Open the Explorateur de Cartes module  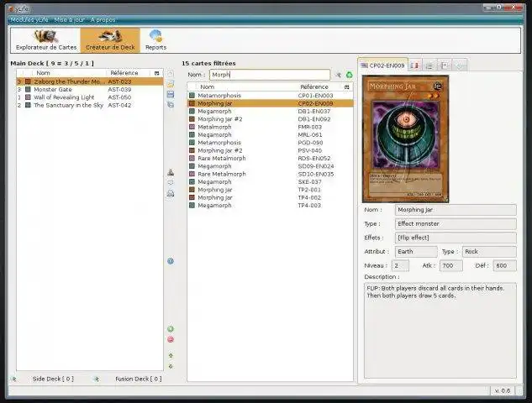click(x=46, y=40)
